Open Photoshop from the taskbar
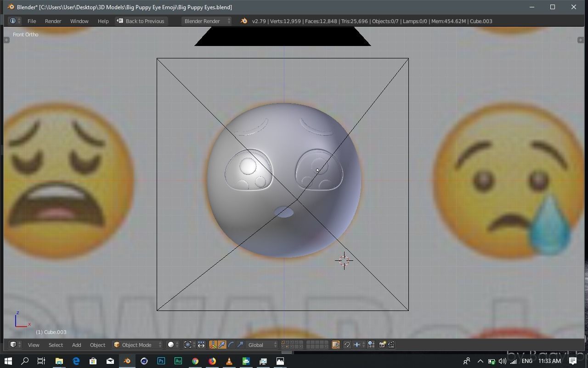The image size is (588, 368). point(161,361)
